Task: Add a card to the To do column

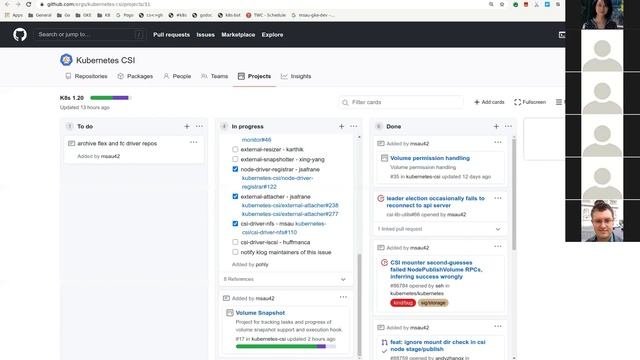Action: (187, 127)
